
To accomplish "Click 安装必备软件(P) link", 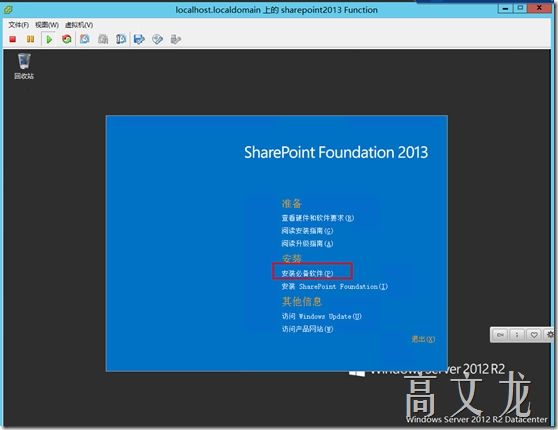I will pos(307,273).
